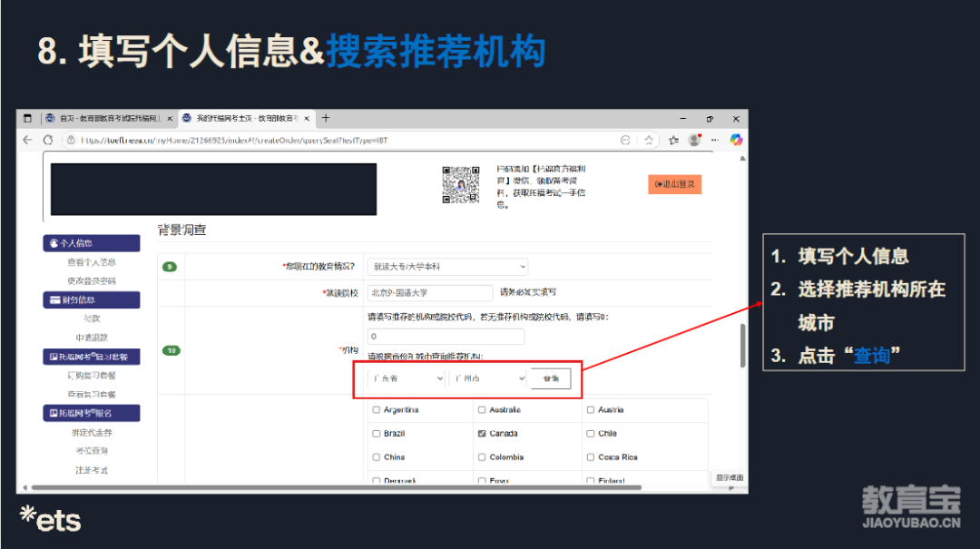
Task: Open a new browser tab
Action: coord(325,118)
